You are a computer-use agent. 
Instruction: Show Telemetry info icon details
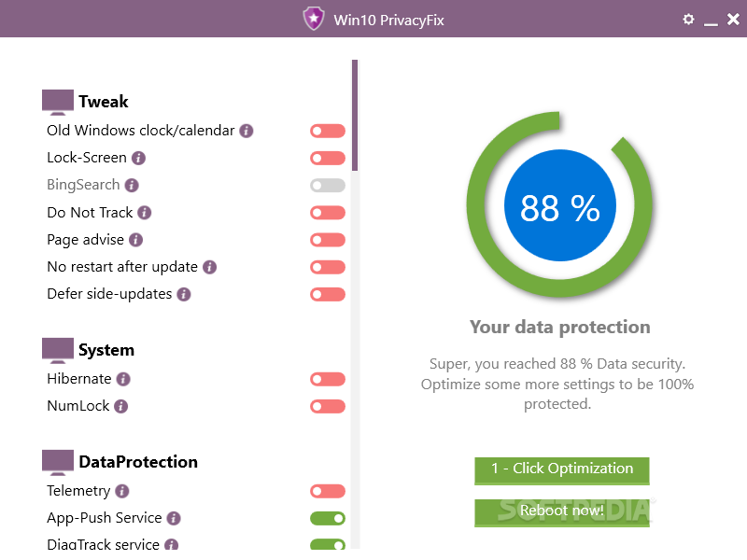pyautogui.click(x=122, y=491)
